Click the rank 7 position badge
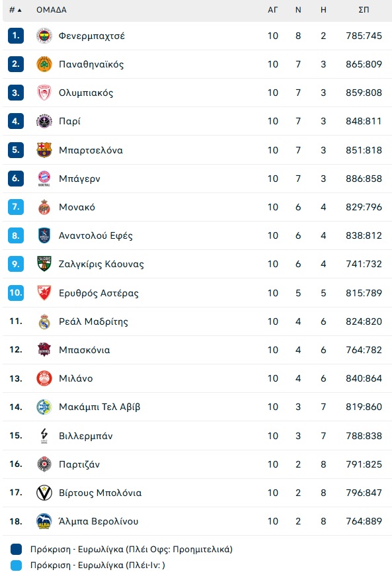Viewport: 392px width, 582px height. (16, 207)
